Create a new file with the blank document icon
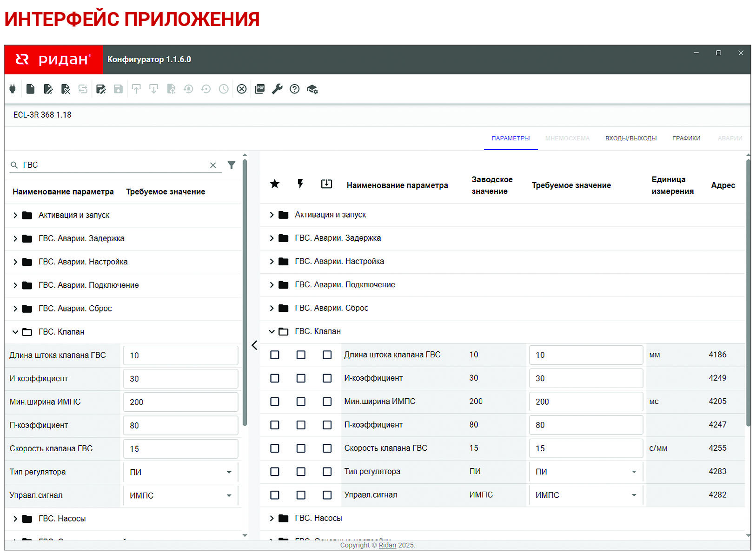This screenshot has width=756, height=553. [x=30, y=89]
